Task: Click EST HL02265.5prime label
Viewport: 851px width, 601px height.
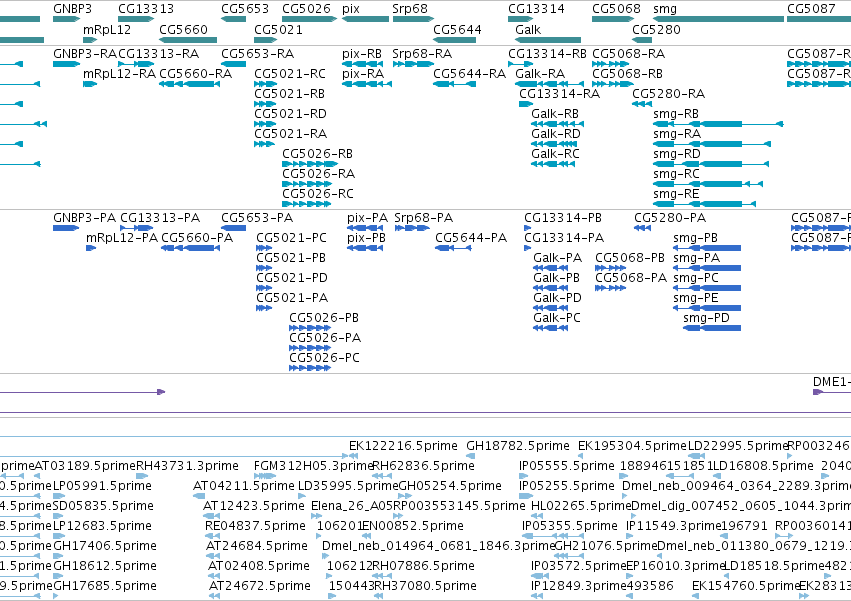Action: (x=581, y=507)
